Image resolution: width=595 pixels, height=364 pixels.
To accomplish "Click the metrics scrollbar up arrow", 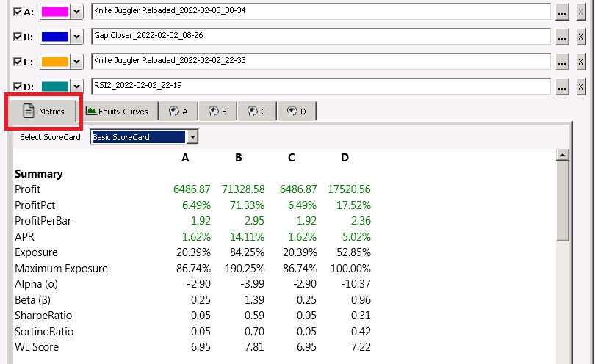I will pyautogui.click(x=563, y=155).
